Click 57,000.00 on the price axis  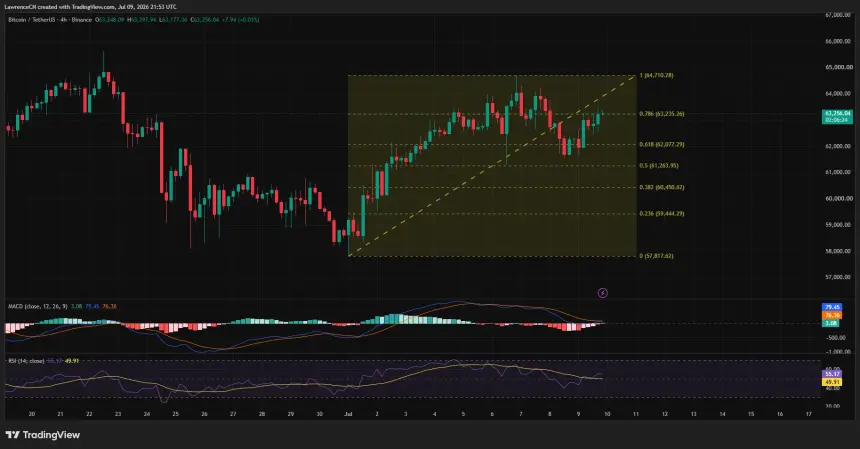tap(839, 277)
